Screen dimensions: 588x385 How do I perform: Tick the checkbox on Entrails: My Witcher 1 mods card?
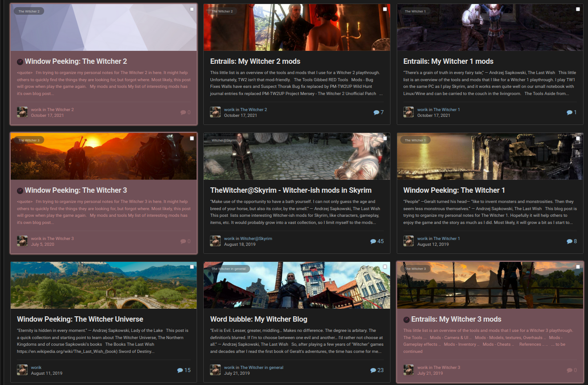[578, 9]
